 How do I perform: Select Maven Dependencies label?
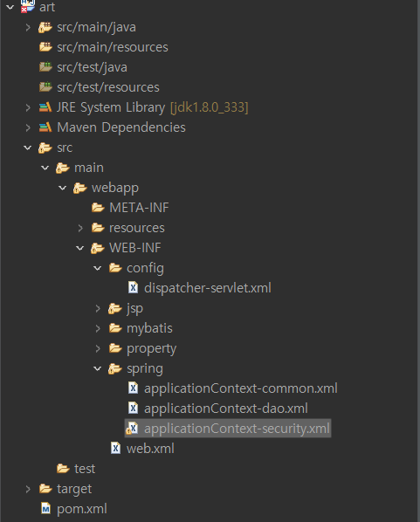[x=121, y=127]
